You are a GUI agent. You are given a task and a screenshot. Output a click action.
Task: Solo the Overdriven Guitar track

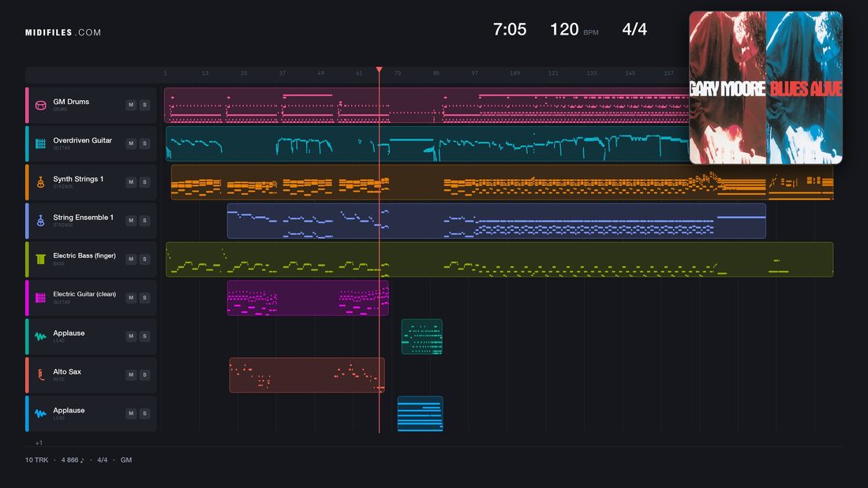click(144, 143)
